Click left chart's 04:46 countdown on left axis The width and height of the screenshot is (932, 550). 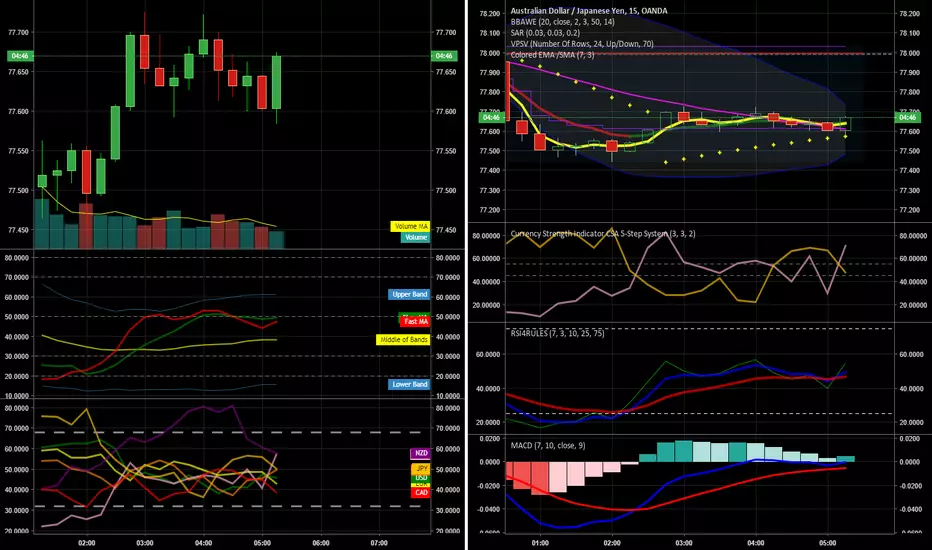click(20, 56)
